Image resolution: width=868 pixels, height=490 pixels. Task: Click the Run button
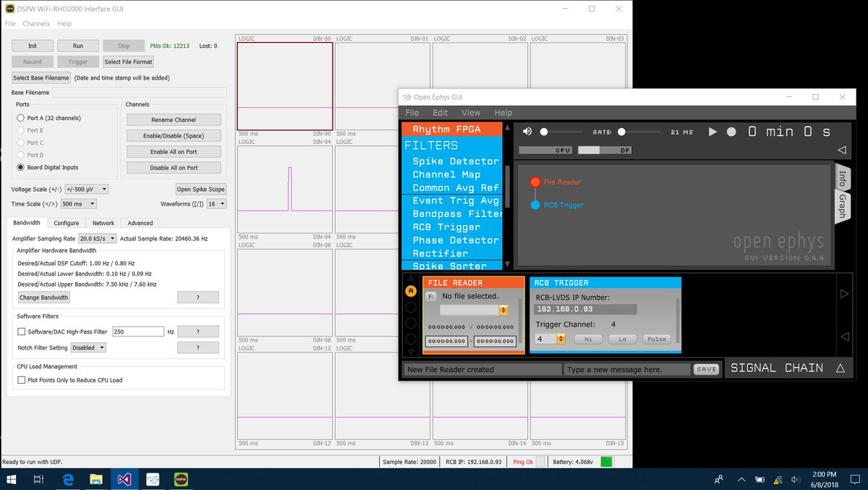click(x=78, y=46)
